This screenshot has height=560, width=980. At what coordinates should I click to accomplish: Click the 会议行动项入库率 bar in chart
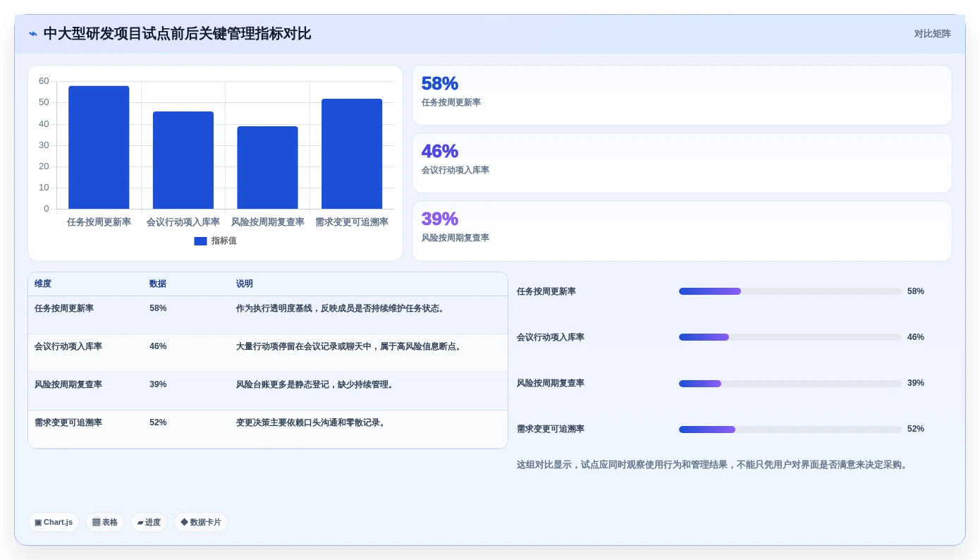coord(183,160)
